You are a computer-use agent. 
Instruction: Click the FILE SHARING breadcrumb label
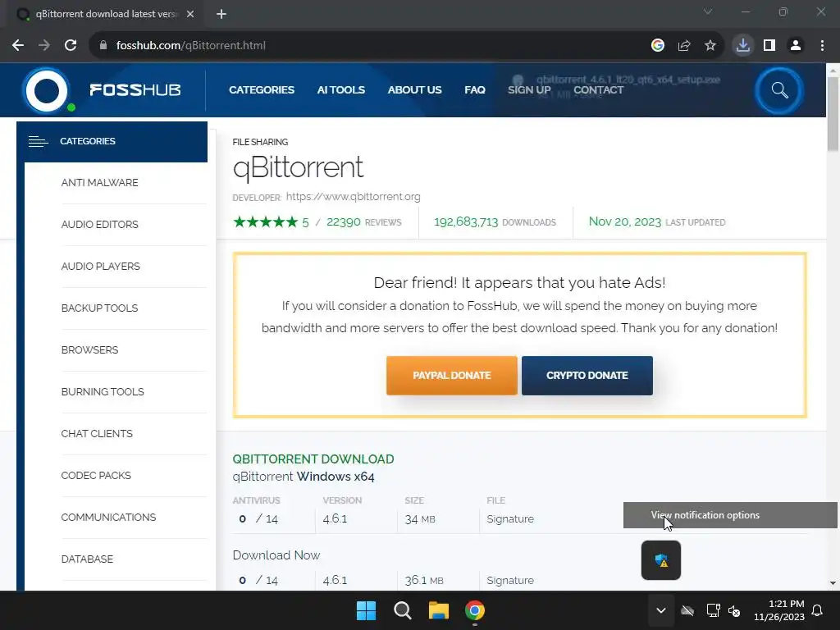(260, 142)
